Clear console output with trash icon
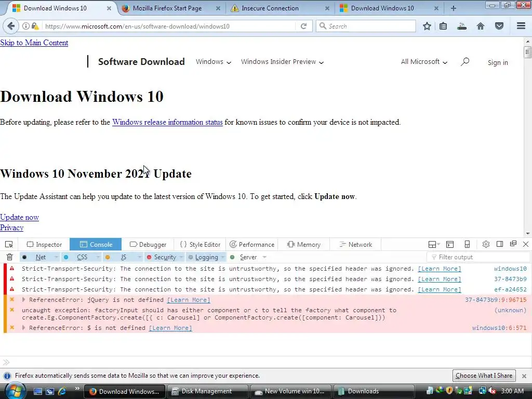Viewport: 532px width, 399px height. coord(9,257)
